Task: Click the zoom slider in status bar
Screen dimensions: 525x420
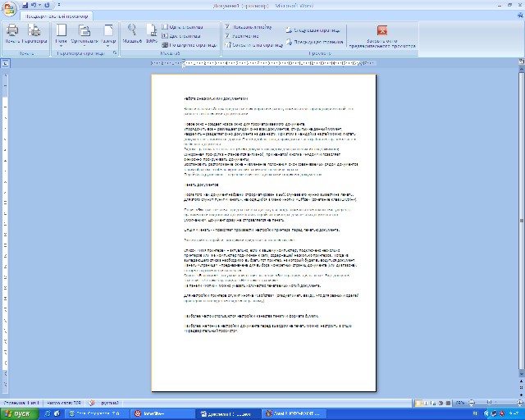Action: click(491, 403)
